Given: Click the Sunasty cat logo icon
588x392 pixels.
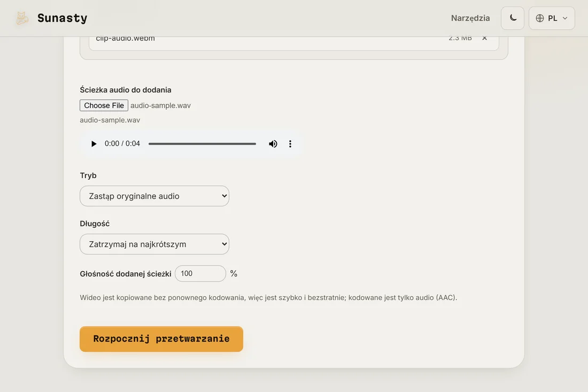Looking at the screenshot, I should (22, 18).
